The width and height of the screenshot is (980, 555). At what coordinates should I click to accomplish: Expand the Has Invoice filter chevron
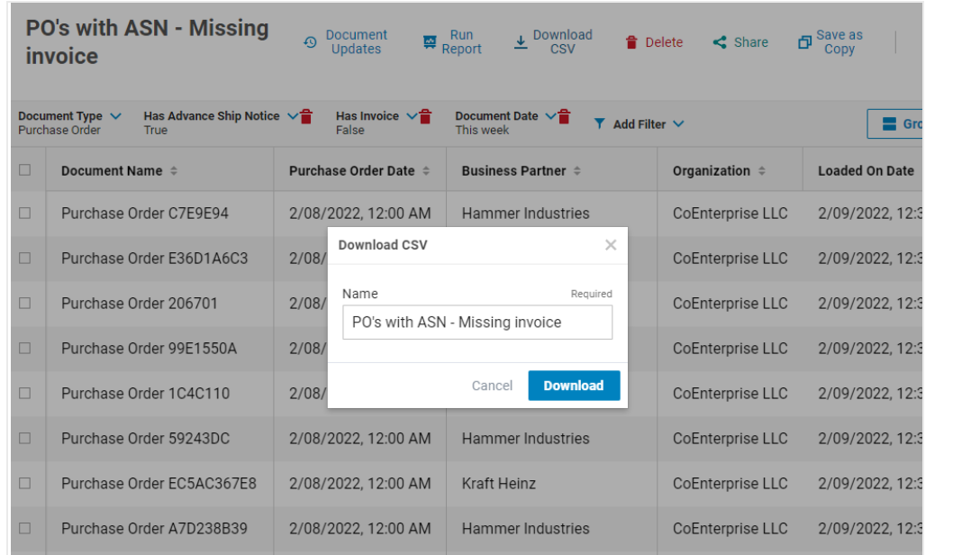pyautogui.click(x=412, y=116)
